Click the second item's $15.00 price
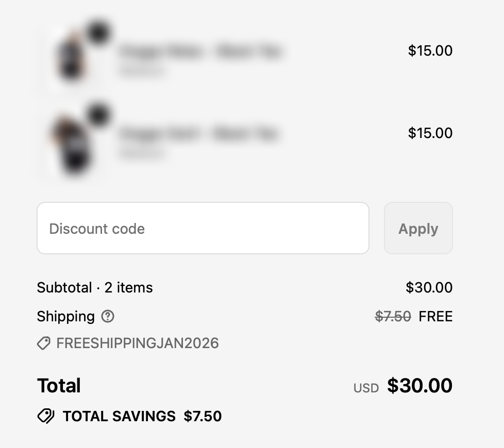The height and width of the screenshot is (448, 504). (x=430, y=133)
